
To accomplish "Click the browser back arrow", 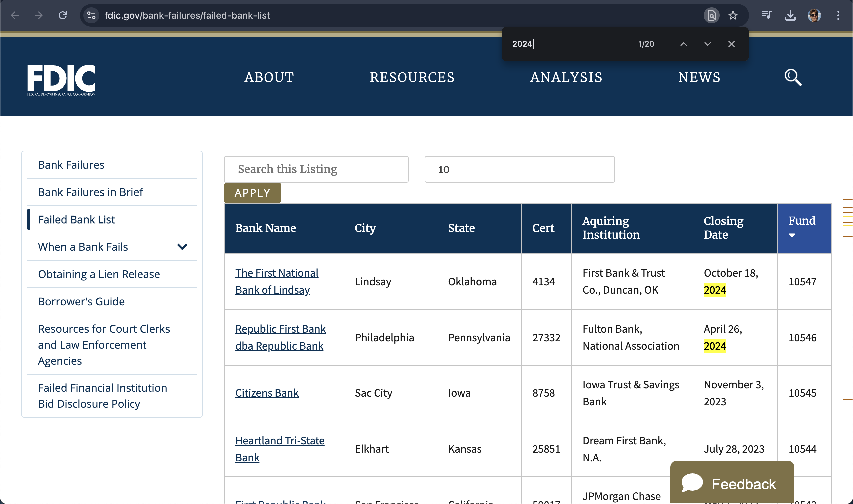I will 15,15.
